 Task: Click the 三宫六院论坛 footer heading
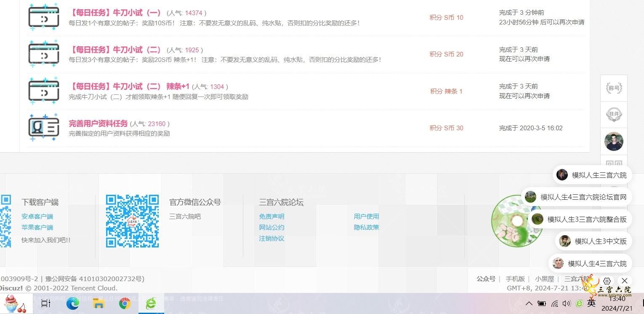pos(281,202)
